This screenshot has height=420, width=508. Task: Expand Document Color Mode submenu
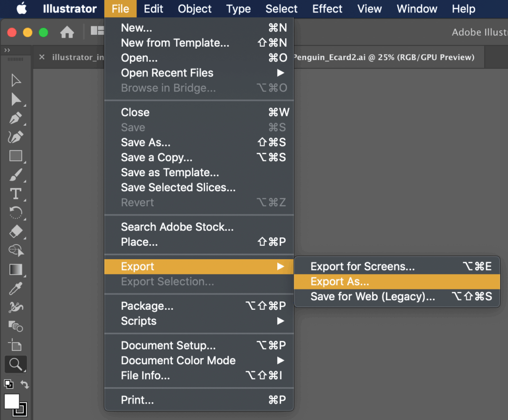199,360
